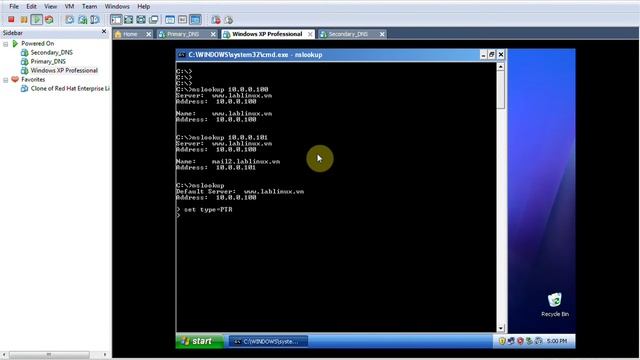The image size is (640, 360).
Task: Open the View menu
Action: point(50,6)
